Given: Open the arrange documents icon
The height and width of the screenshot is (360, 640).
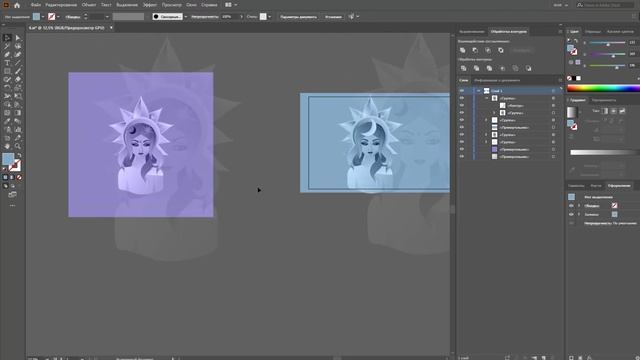Looking at the screenshot, I should [229, 5].
